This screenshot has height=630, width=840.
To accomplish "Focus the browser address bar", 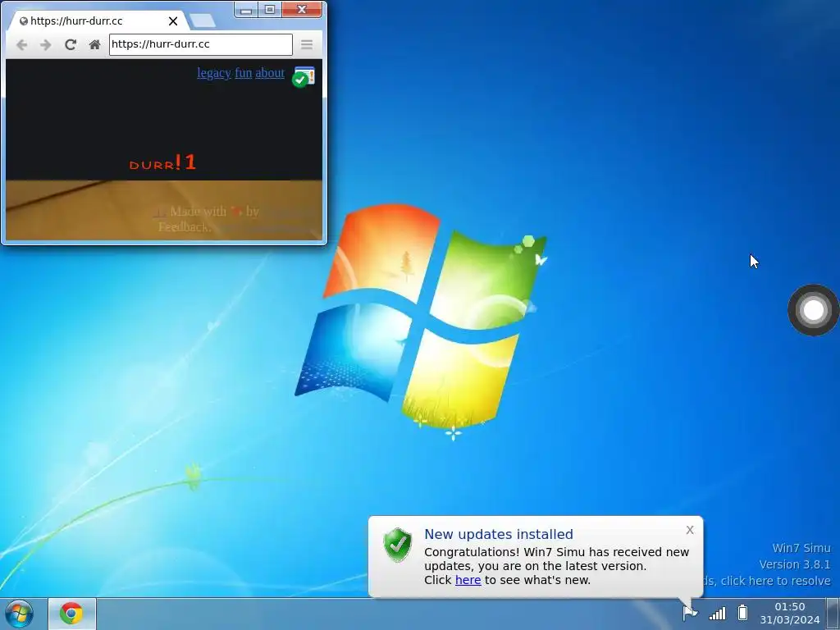I will click(201, 44).
